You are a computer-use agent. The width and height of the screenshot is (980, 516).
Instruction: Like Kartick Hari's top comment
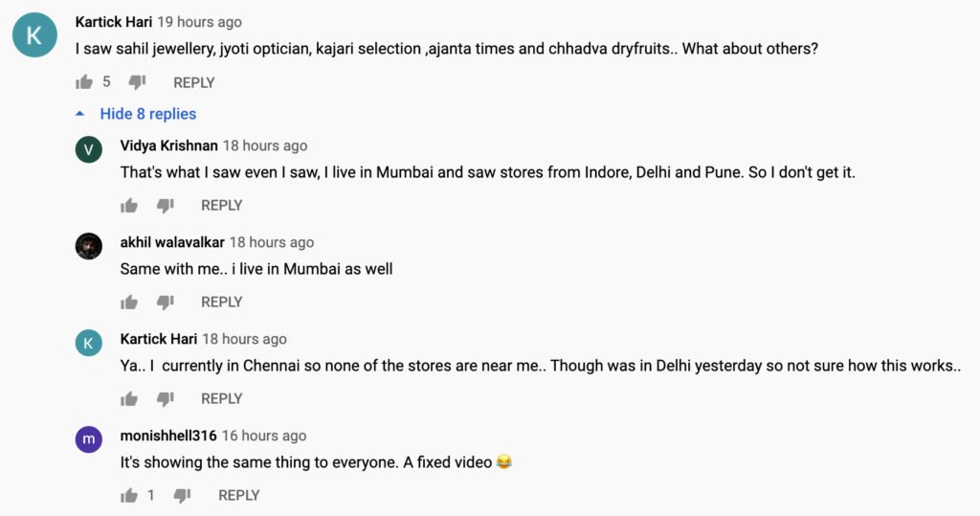coord(84,82)
